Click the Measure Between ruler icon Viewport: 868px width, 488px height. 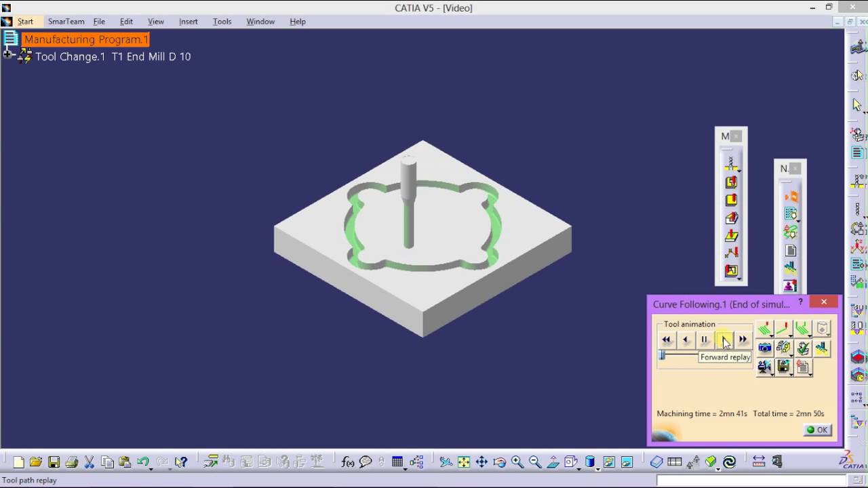click(759, 462)
